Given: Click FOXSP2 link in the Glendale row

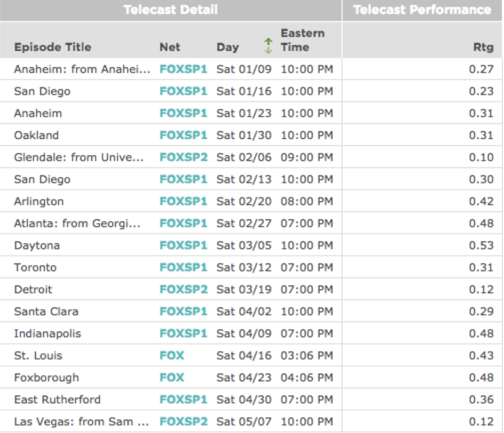Looking at the screenshot, I should [x=183, y=158].
